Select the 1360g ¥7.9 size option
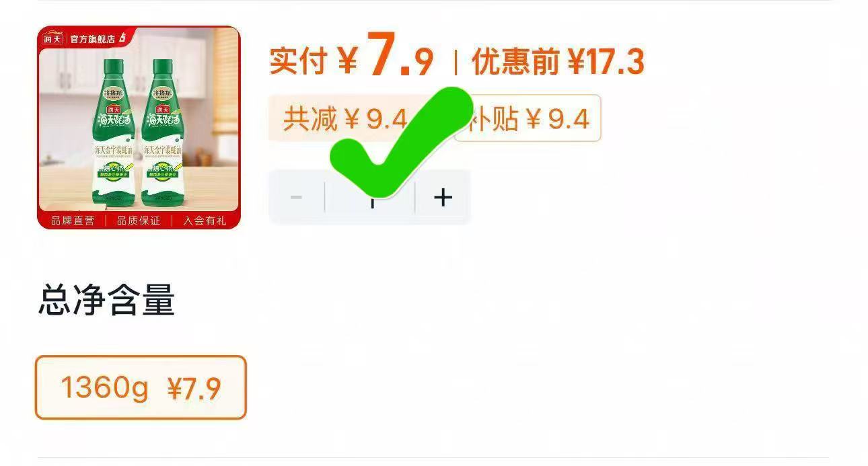The width and height of the screenshot is (868, 466). (141, 387)
